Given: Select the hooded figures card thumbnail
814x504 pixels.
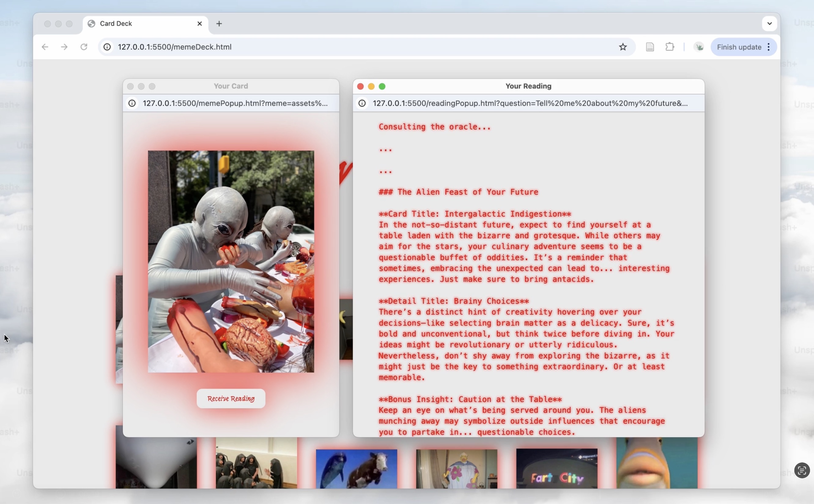Looking at the screenshot, I should (x=256, y=463).
